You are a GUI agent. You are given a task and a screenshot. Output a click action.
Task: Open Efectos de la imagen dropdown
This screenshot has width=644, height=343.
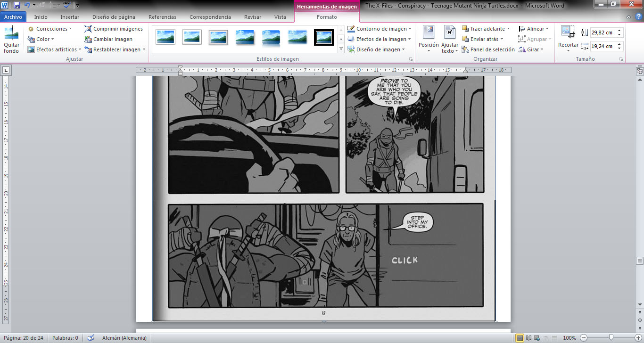coord(380,39)
